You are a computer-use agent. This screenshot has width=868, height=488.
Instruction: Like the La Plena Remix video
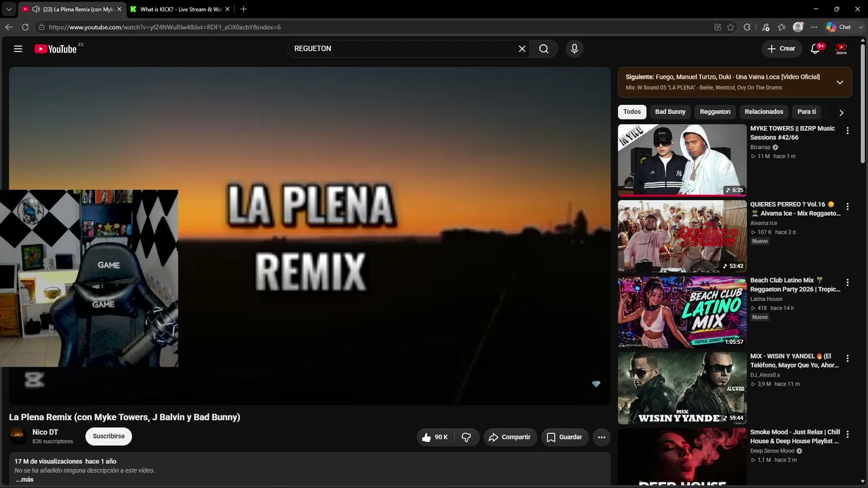[x=434, y=437]
